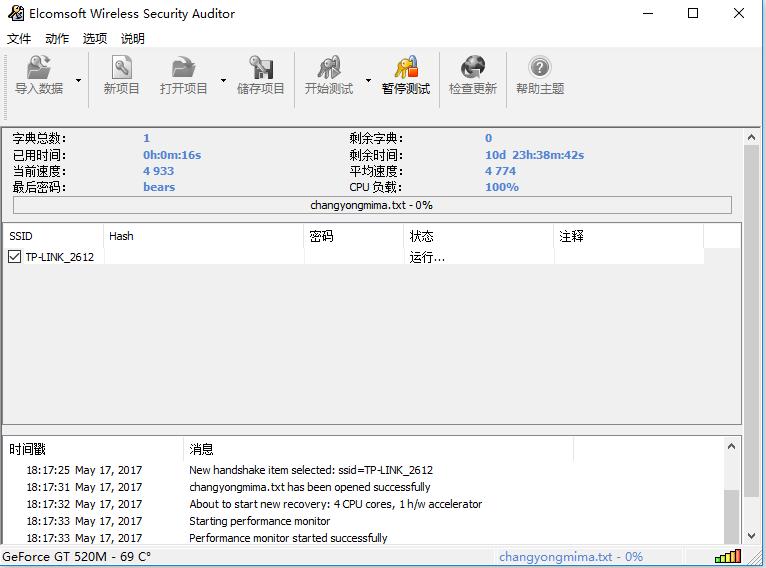Select log 'Performance monitor started successfully'
The height and width of the screenshot is (568, 766).
[x=288, y=538]
